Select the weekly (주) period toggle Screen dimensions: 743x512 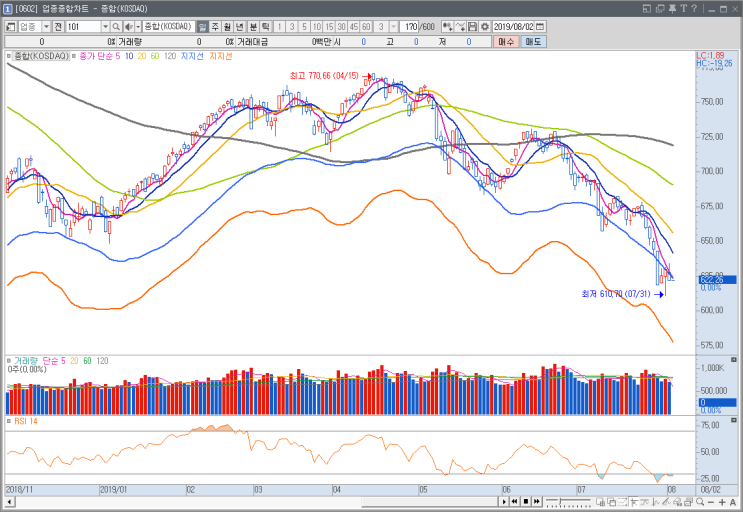click(x=215, y=27)
